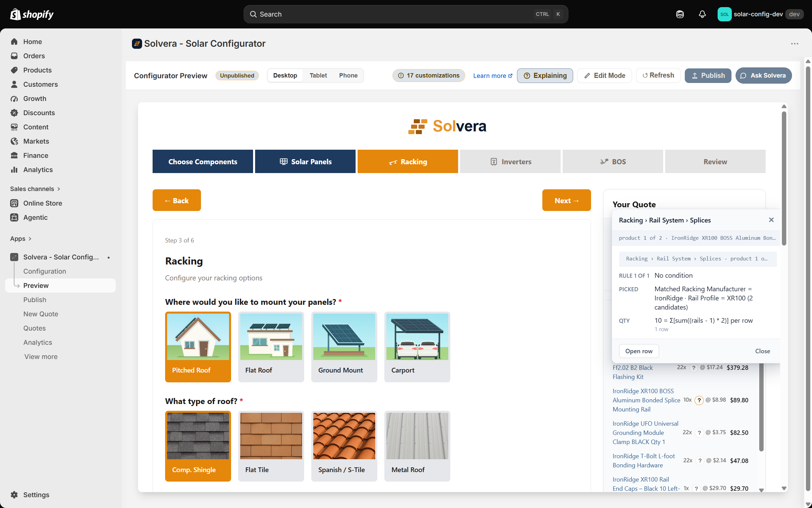812x508 pixels.
Task: Go to the Choose Components step tab
Action: click(203, 162)
